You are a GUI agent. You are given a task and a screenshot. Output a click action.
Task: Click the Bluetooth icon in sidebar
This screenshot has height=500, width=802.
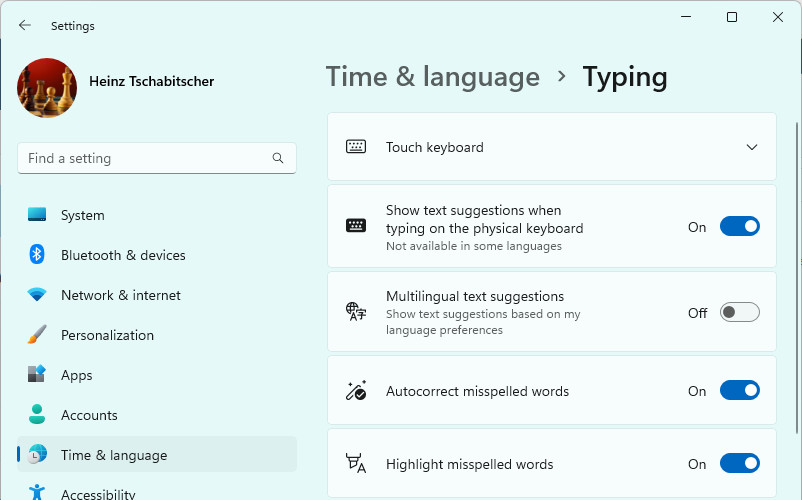(x=37, y=255)
